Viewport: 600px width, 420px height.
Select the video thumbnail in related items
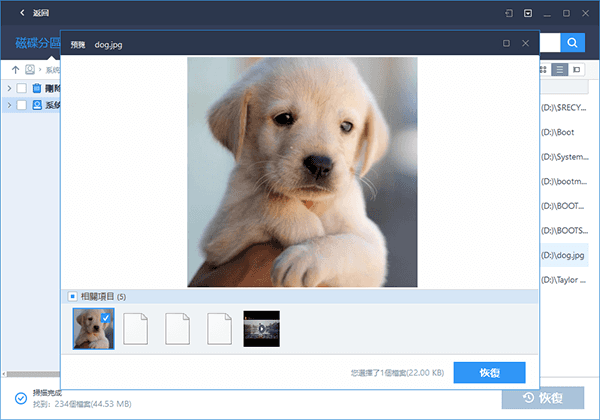tap(261, 329)
